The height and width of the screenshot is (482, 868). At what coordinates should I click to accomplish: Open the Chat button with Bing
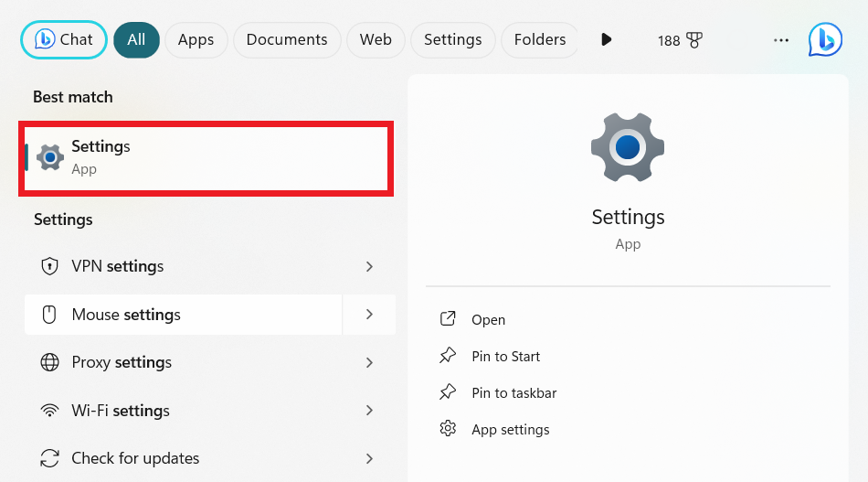pos(64,40)
